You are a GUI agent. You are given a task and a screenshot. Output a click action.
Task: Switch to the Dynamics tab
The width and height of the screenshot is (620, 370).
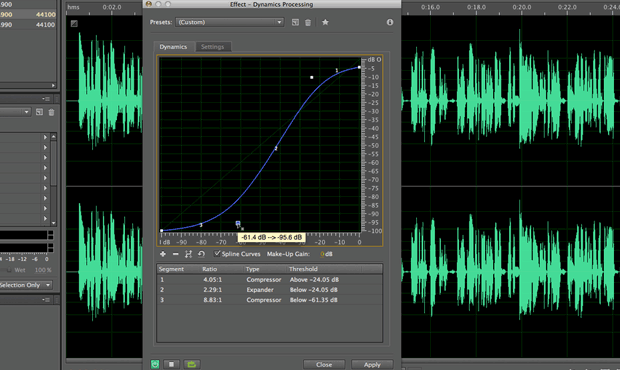(173, 47)
